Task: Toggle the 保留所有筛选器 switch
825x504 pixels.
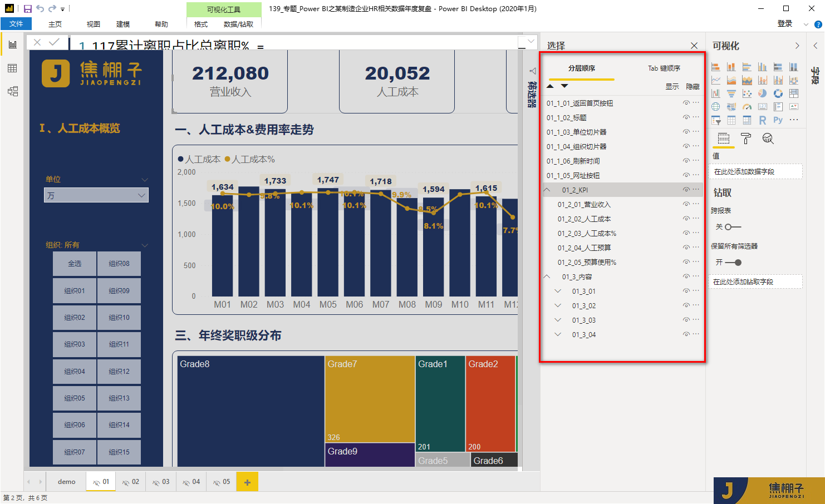Action: coord(733,263)
